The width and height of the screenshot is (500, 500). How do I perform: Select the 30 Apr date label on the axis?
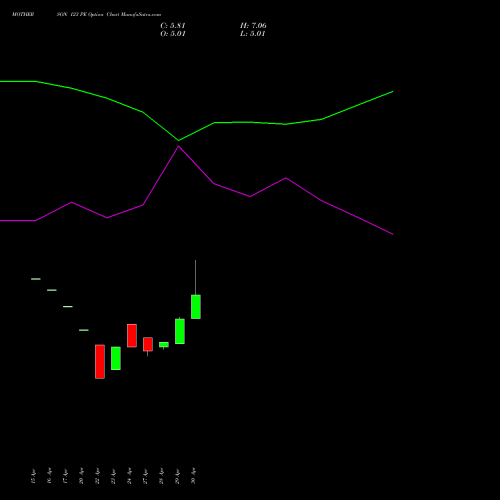tap(193, 476)
